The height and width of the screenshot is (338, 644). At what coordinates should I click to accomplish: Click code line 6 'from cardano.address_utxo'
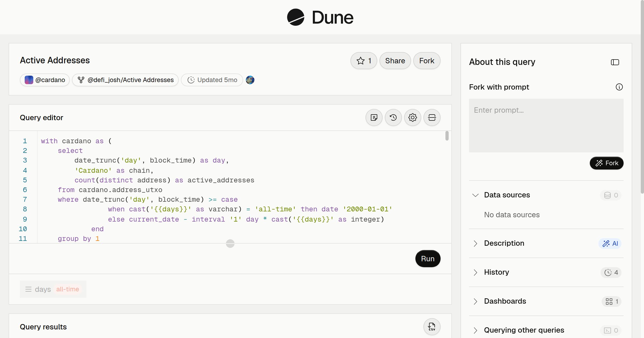110,190
